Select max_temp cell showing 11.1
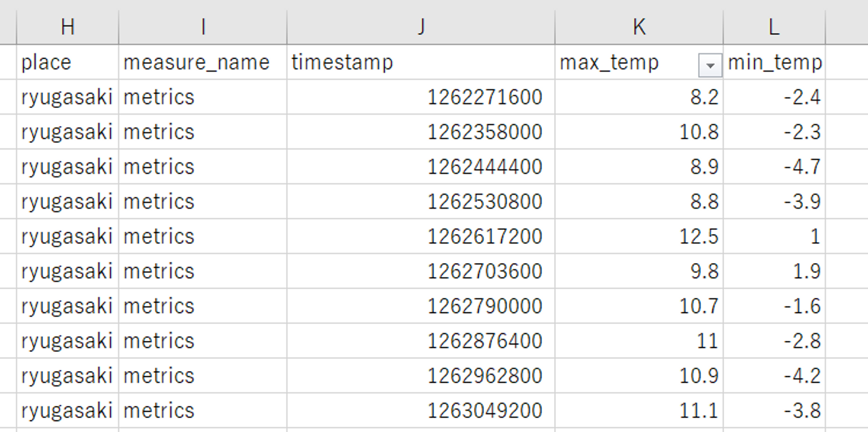Viewport: 868px width, 432px height. [x=639, y=411]
